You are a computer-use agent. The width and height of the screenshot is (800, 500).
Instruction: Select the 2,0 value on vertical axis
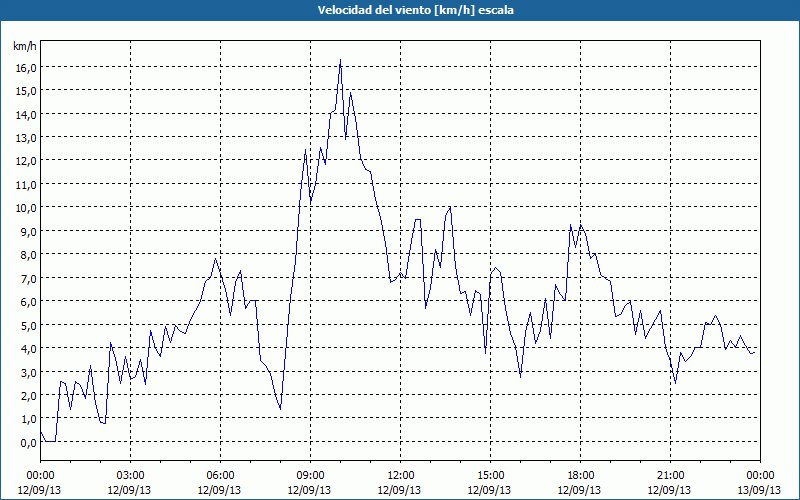30,396
